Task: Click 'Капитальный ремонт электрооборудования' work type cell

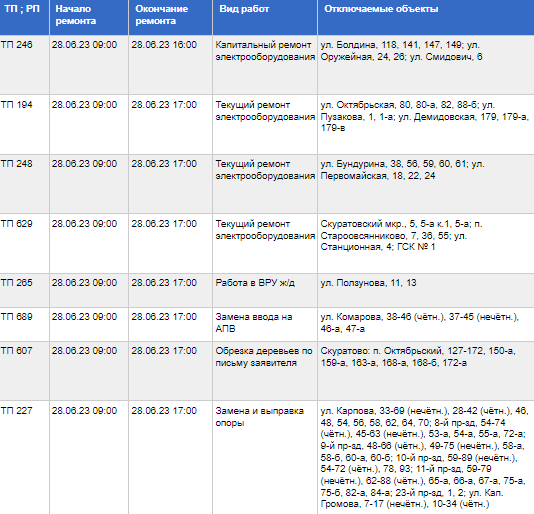Action: [265, 65]
